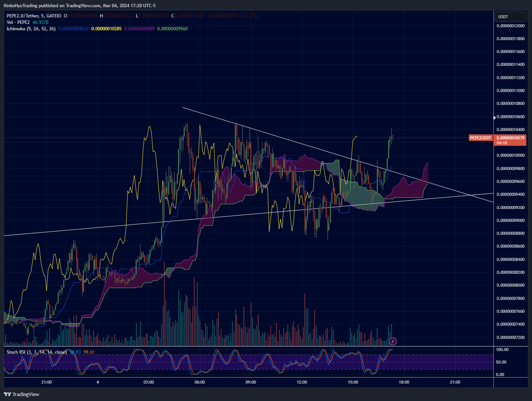This screenshot has width=532, height=401.
Task: Click the Stoch RSI K value 98.83
Action: 75,352
